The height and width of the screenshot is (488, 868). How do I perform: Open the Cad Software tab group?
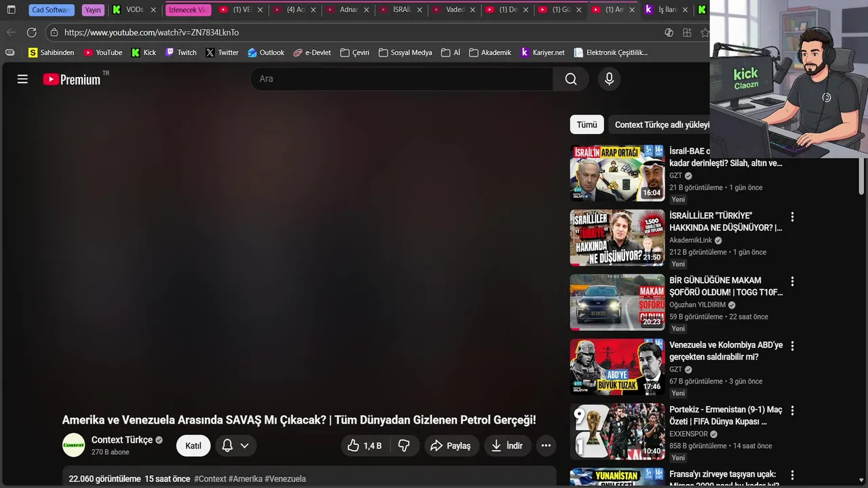point(52,10)
